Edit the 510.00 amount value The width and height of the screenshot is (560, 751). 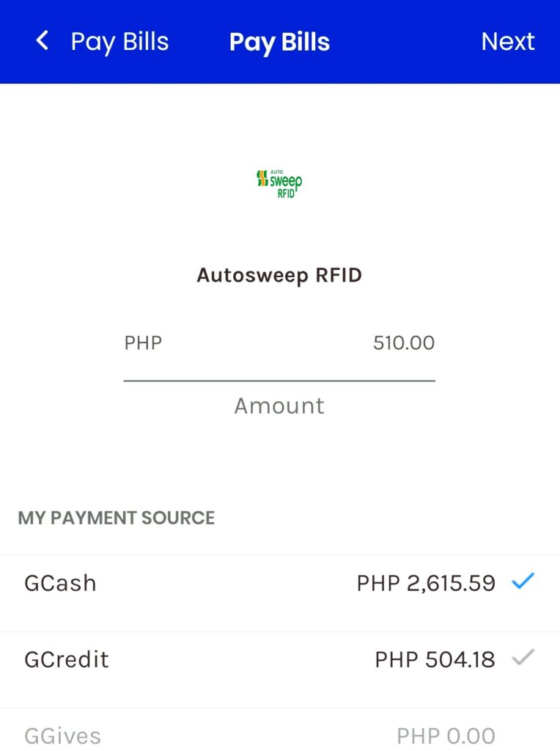pos(403,342)
